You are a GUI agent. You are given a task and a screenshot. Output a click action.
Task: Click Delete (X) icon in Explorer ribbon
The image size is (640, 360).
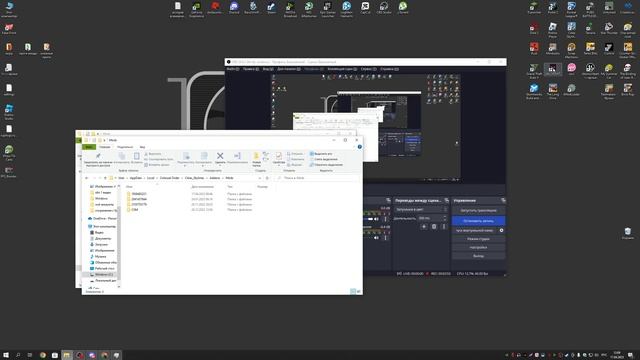pos(220,156)
